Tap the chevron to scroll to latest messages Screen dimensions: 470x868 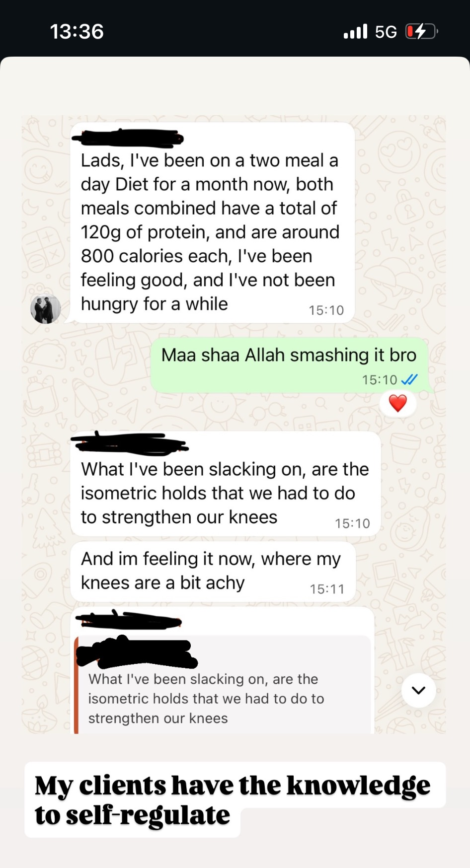[418, 690]
